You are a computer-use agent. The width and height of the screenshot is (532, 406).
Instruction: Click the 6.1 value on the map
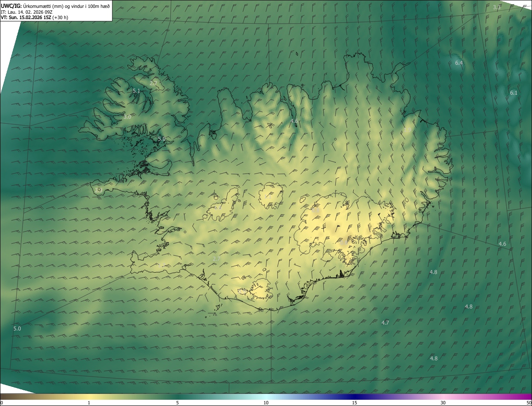click(x=514, y=93)
